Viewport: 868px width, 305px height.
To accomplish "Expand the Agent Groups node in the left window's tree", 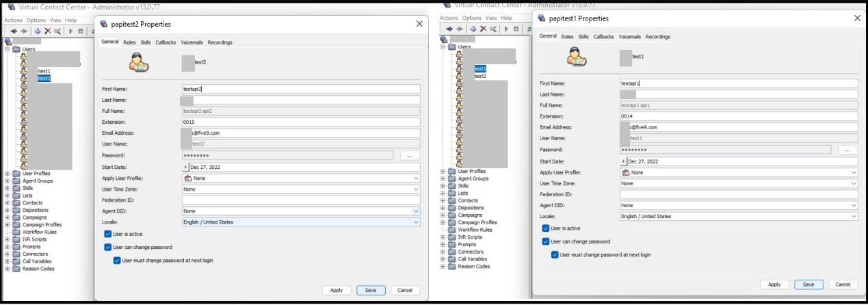I will pyautogui.click(x=7, y=181).
